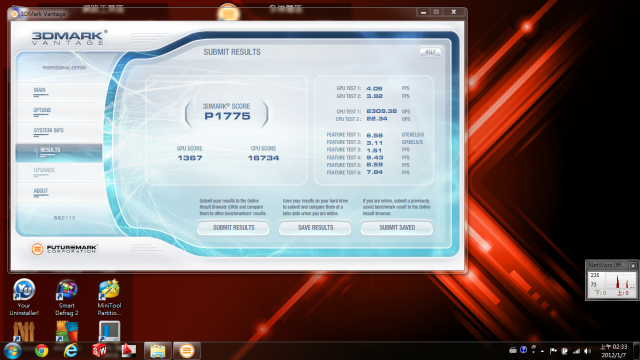640x360 pixels.
Task: Launch Internet Explorer from taskbar
Action: tap(71, 351)
